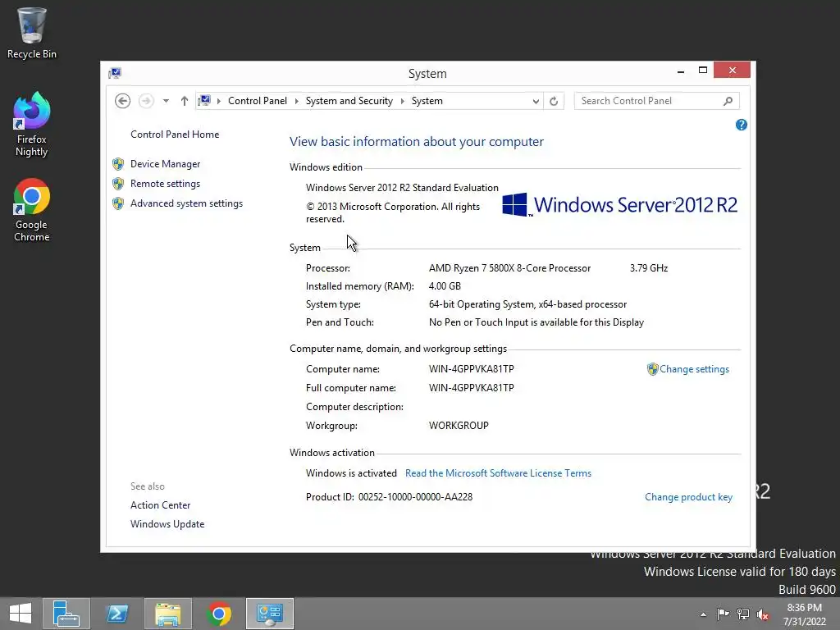Expand the address bar history dropdown
Screen dimensions: 840x630
(535, 101)
